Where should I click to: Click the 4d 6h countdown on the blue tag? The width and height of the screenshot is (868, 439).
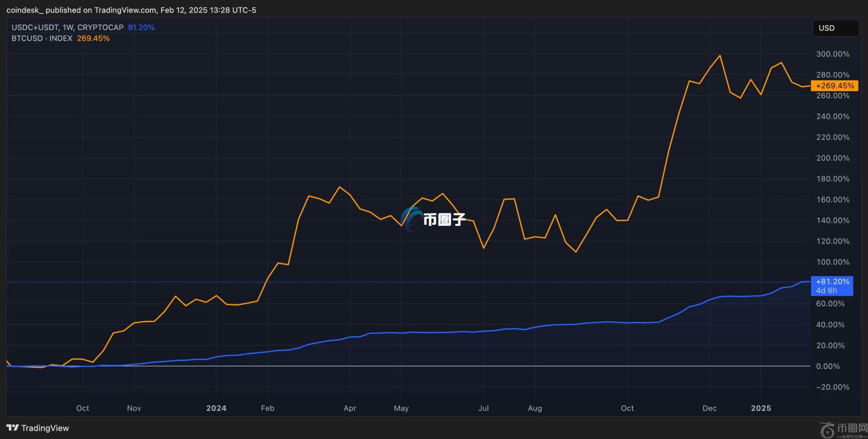point(826,291)
